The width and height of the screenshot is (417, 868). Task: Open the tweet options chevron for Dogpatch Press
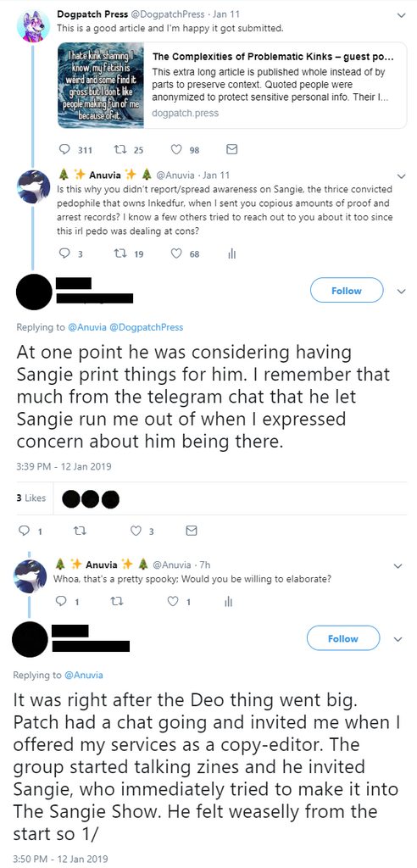[402, 15]
